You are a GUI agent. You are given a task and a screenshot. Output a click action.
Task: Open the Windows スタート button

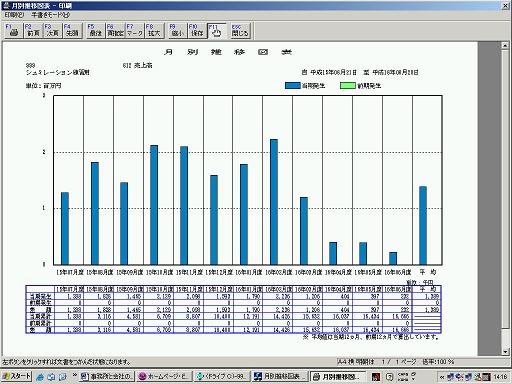(x=16, y=376)
